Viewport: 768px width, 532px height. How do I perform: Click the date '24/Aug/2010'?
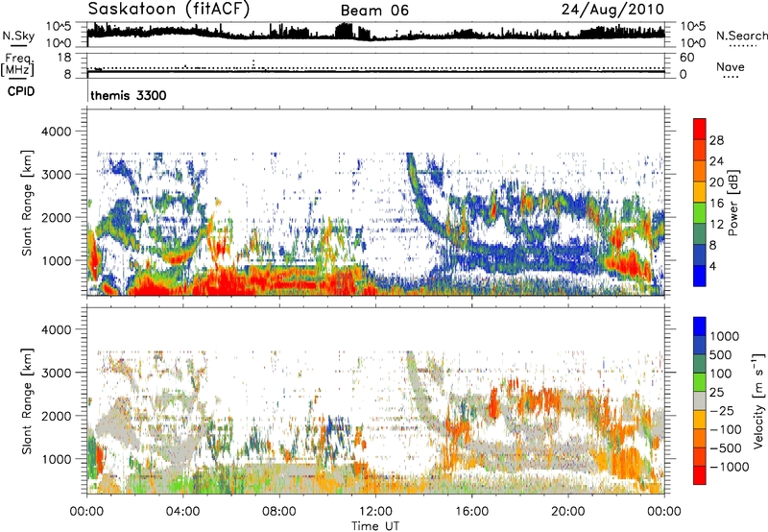pyautogui.click(x=612, y=9)
